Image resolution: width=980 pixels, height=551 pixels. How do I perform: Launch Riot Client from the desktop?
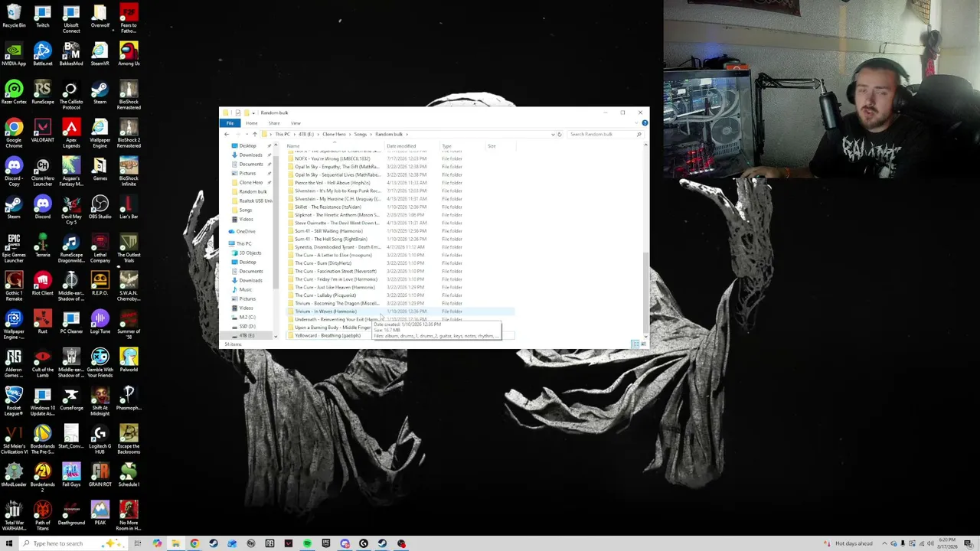click(43, 284)
